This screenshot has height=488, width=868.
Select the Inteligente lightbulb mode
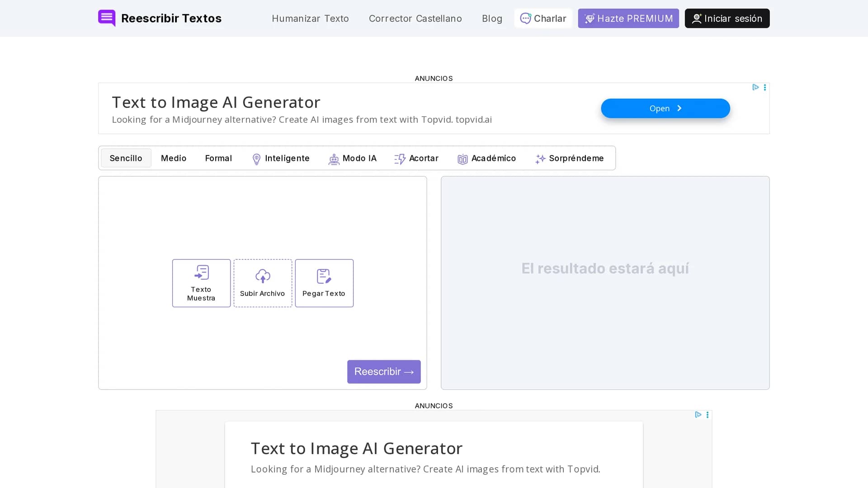coord(280,159)
